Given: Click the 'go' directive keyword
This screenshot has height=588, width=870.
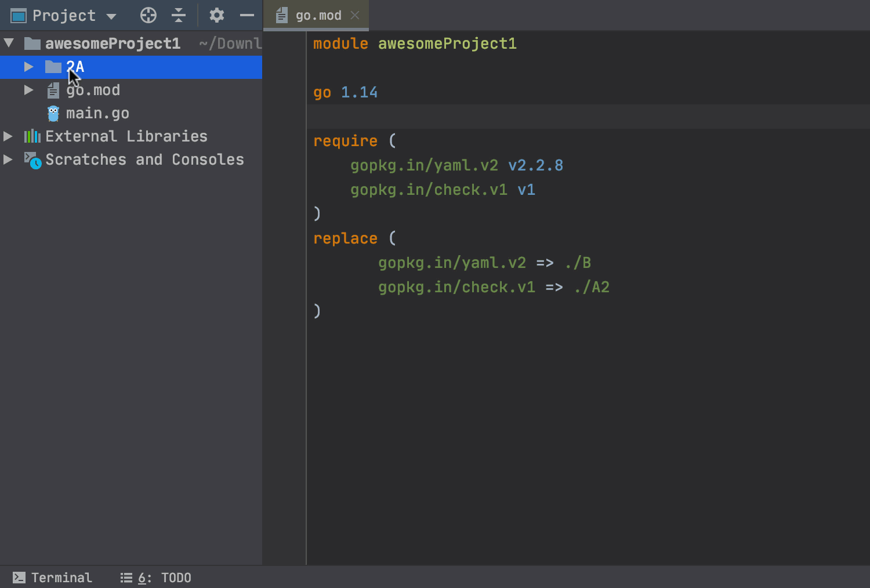Looking at the screenshot, I should 322,93.
